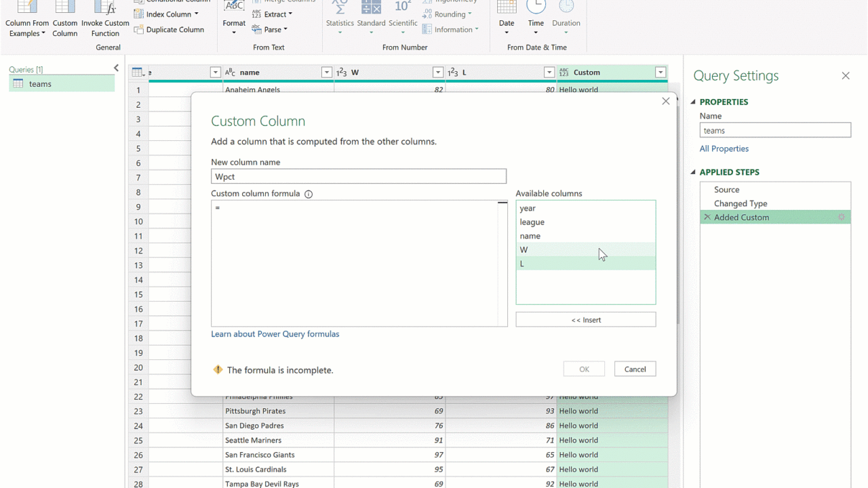Click the table select-all corner icon
The width and height of the screenshot is (868, 488).
click(138, 73)
